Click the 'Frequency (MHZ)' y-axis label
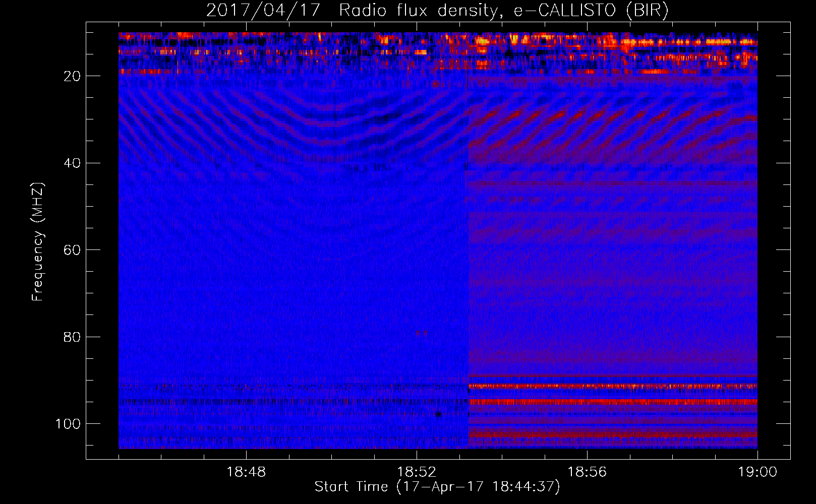The height and width of the screenshot is (504, 816). pyautogui.click(x=38, y=241)
